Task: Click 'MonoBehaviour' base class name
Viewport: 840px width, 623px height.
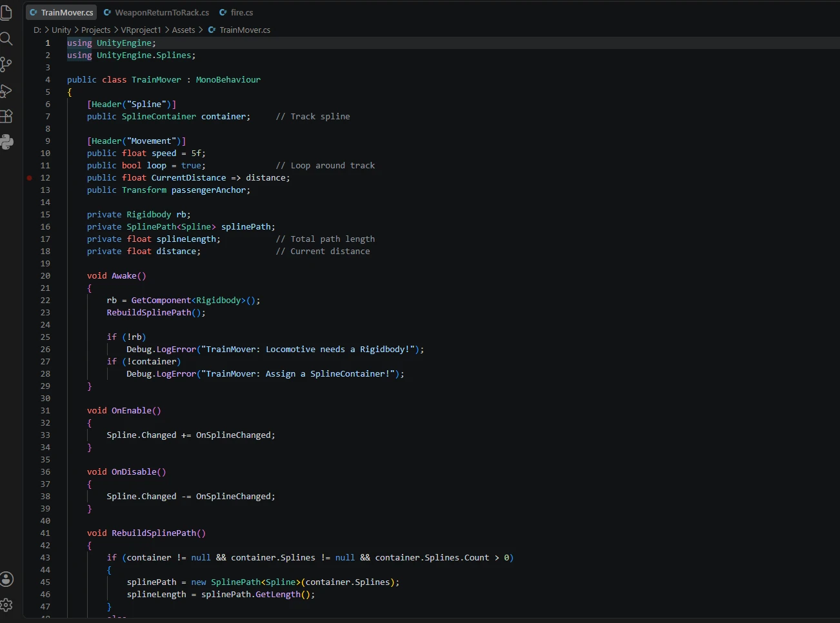Action: click(x=228, y=79)
